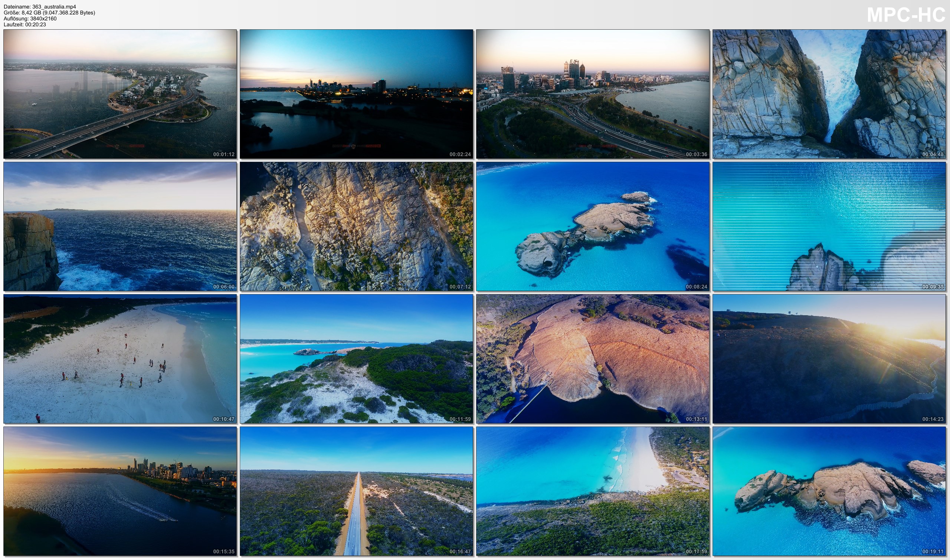
Task: Select the thumbnail stamped 00:19:11
Action: tap(829, 491)
